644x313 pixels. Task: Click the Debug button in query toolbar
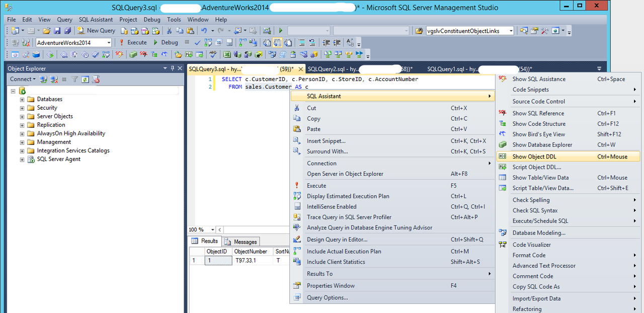tap(166, 42)
